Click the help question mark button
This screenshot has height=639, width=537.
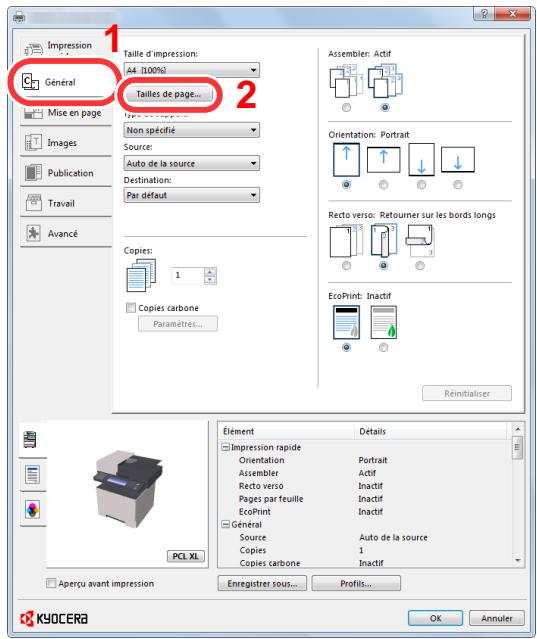pyautogui.click(x=484, y=14)
